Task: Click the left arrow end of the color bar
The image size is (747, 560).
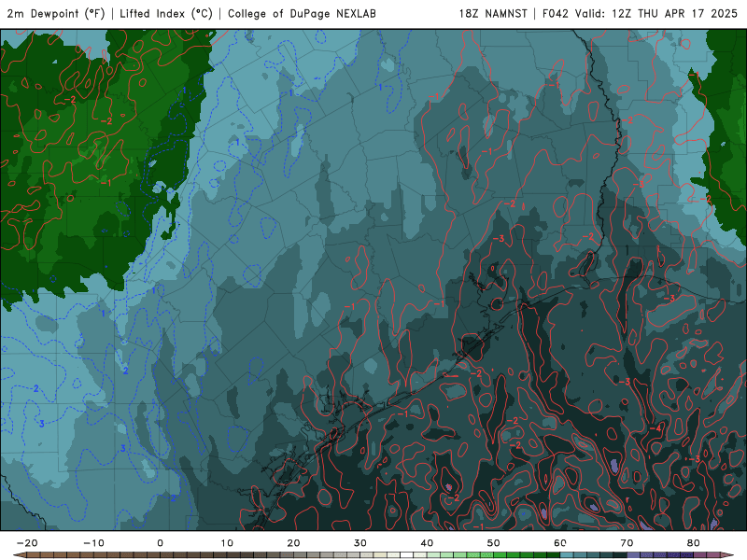Action: (19, 555)
